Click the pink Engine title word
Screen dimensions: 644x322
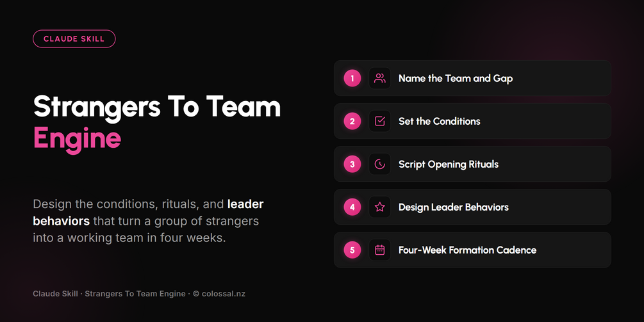77,139
